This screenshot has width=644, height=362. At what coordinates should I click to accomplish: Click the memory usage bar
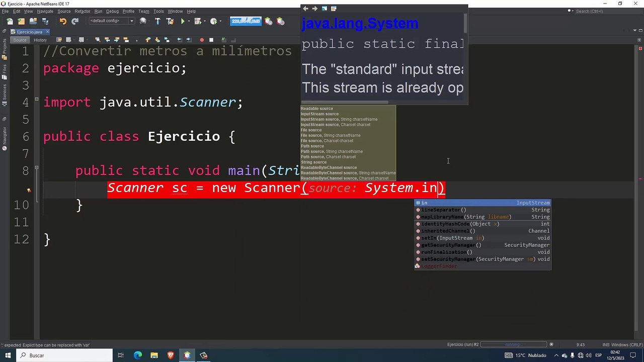coord(246,21)
